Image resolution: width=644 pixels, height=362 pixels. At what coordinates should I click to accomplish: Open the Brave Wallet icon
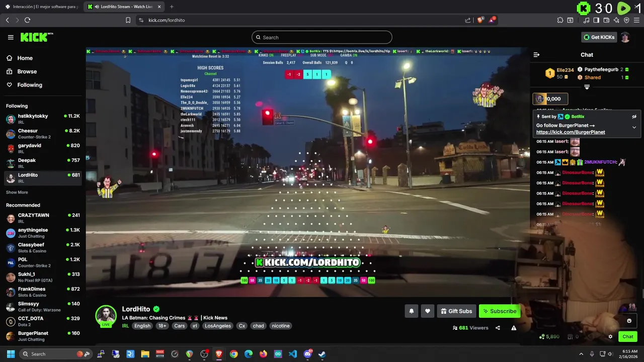coord(606,20)
